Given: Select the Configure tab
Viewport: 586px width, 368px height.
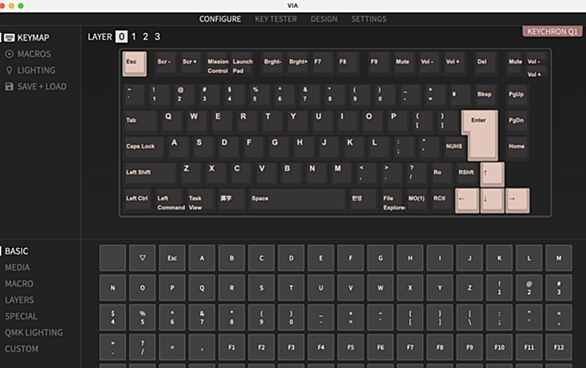Looking at the screenshot, I should [x=220, y=19].
